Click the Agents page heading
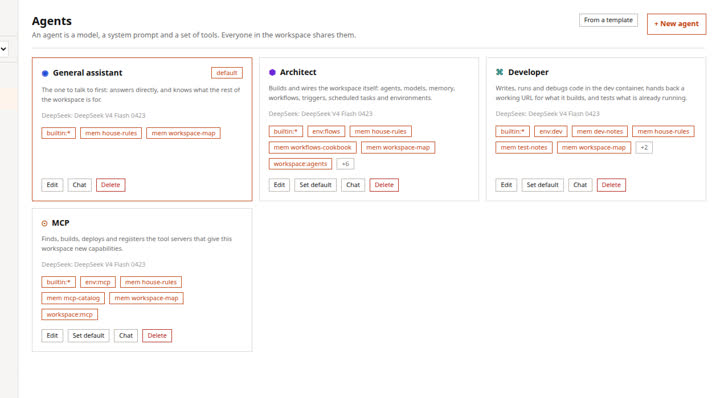 51,21
